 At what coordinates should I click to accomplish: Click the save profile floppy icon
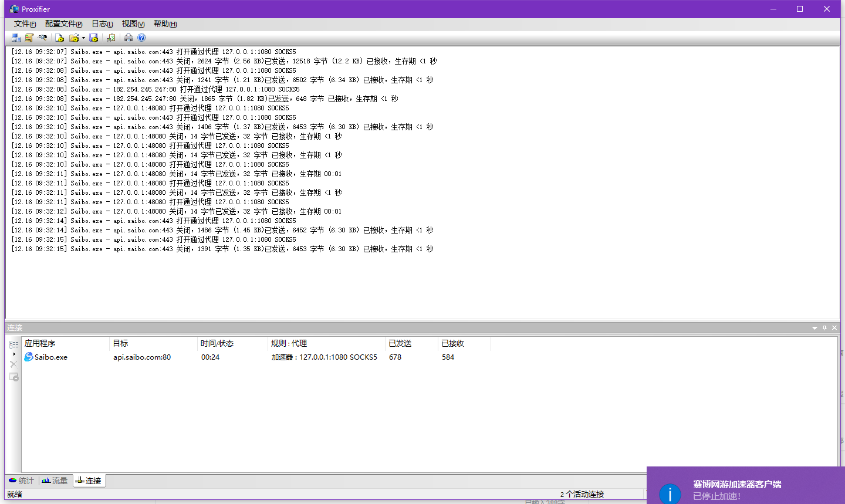(94, 38)
